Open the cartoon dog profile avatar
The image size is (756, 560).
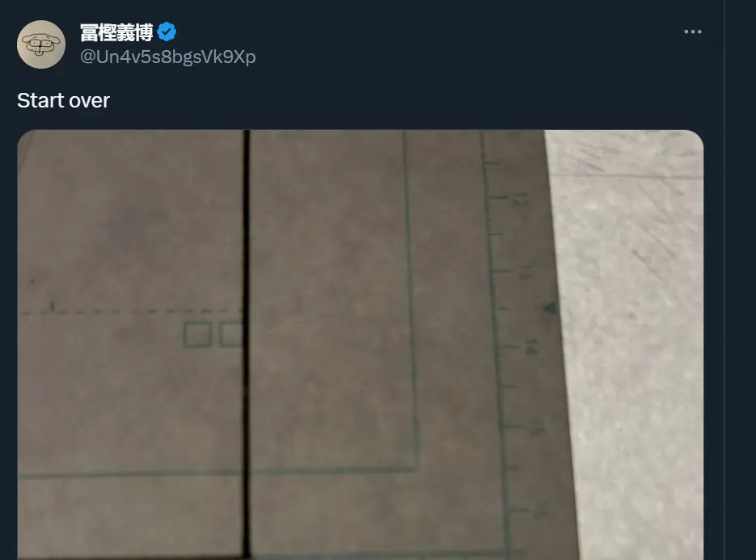pos(41,44)
